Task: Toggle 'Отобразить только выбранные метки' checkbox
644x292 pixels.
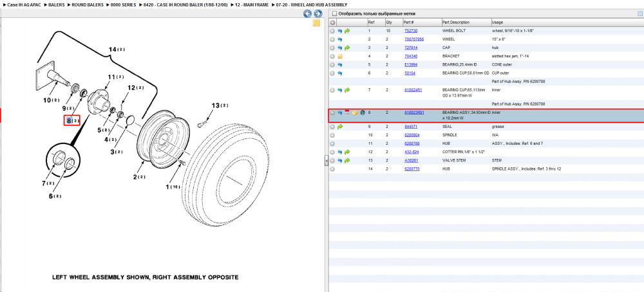Action: pos(334,14)
